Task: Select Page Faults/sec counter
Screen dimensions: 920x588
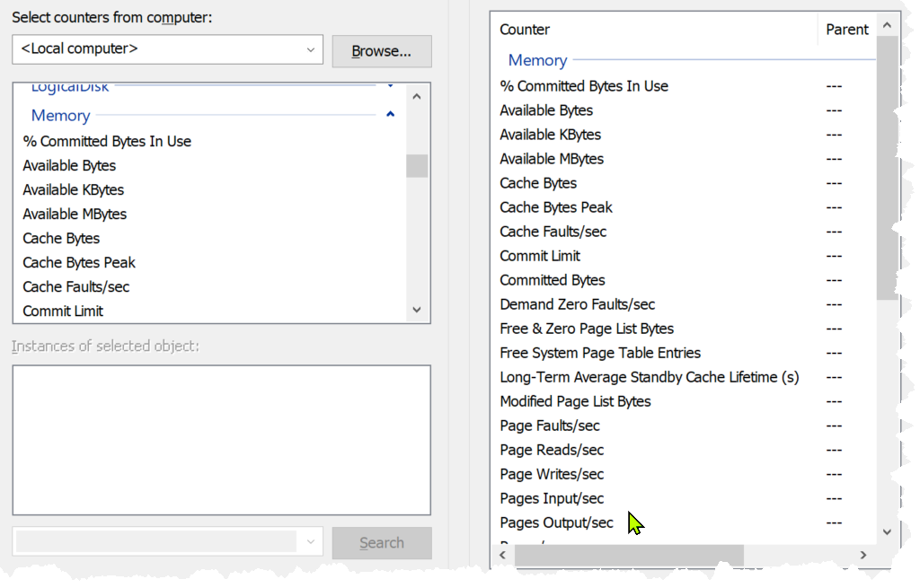Action: tap(550, 426)
